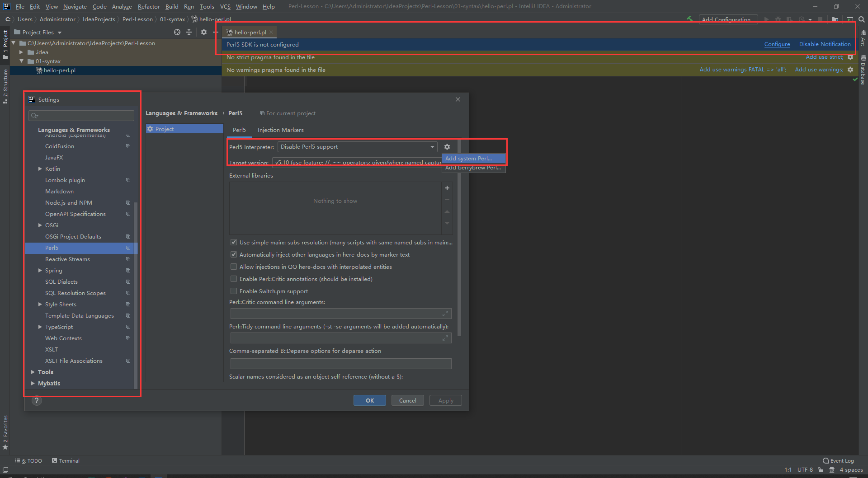Screen dimensions: 868x478
Task: Click plus icon to add external library
Action: click(447, 188)
